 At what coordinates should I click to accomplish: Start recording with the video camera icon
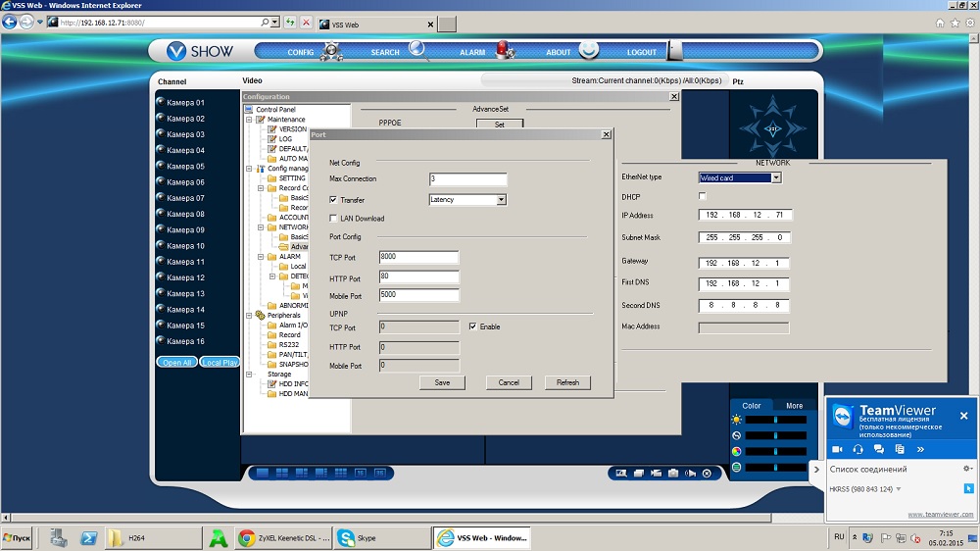point(656,474)
